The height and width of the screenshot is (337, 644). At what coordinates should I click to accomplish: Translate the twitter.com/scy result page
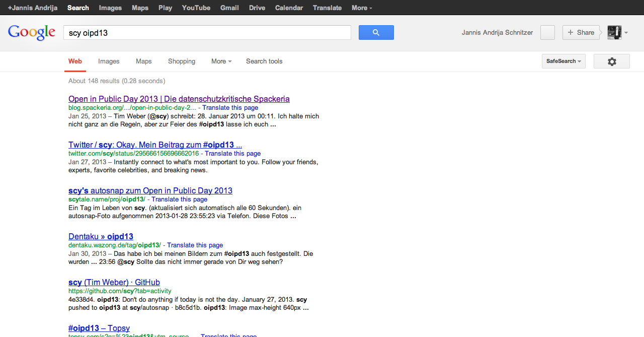coord(233,153)
